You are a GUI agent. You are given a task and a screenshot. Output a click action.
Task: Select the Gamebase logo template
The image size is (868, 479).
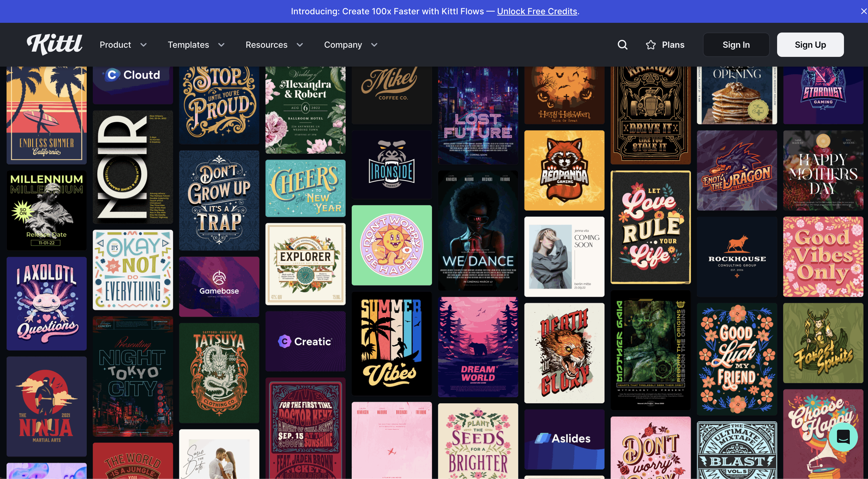(x=219, y=286)
